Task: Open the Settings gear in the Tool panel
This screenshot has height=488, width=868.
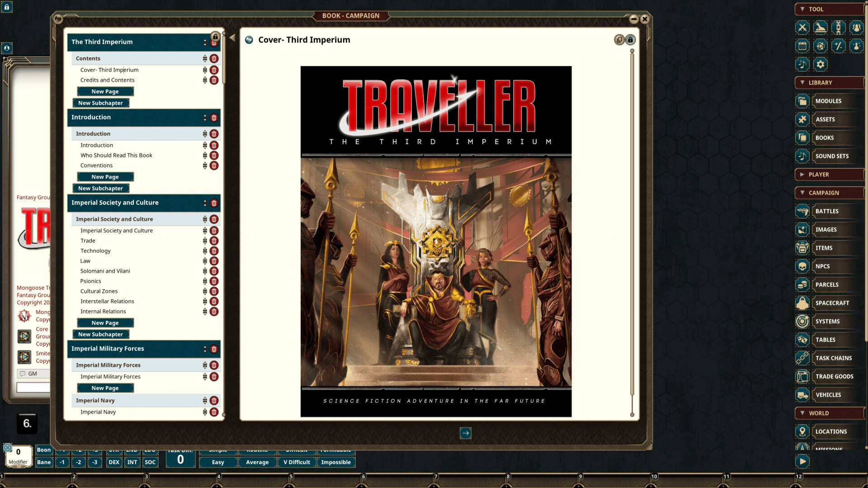Action: point(821,64)
